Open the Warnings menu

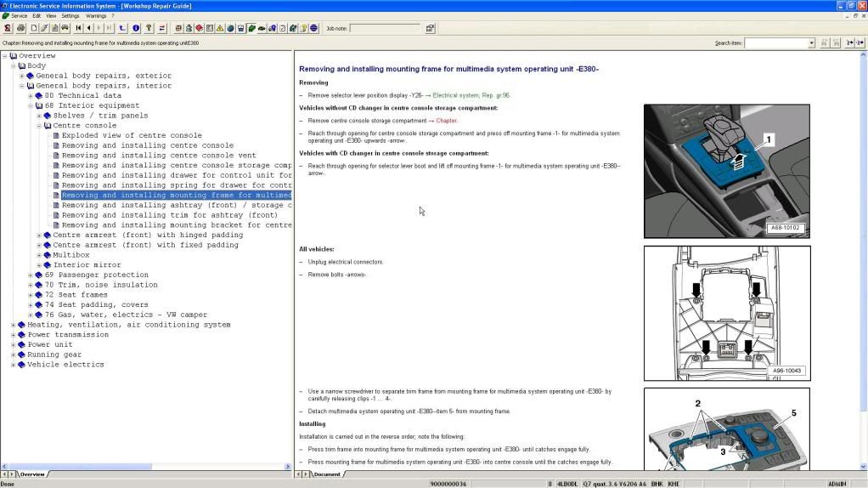click(96, 15)
